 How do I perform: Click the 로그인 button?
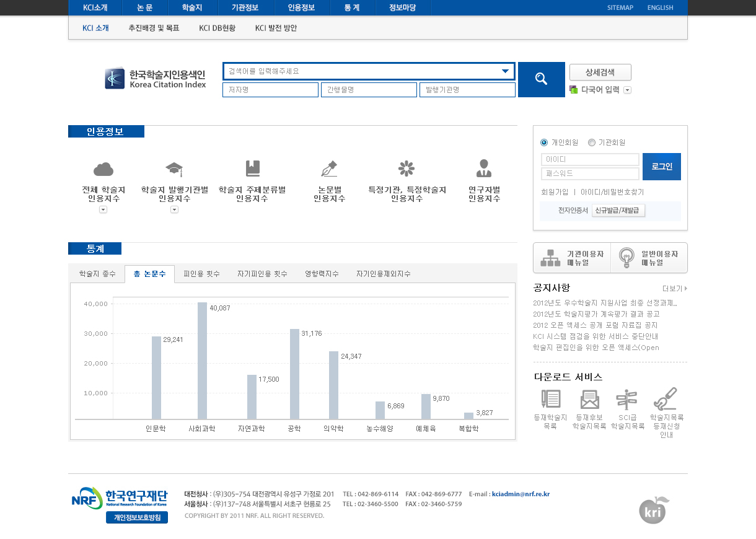coord(662,167)
